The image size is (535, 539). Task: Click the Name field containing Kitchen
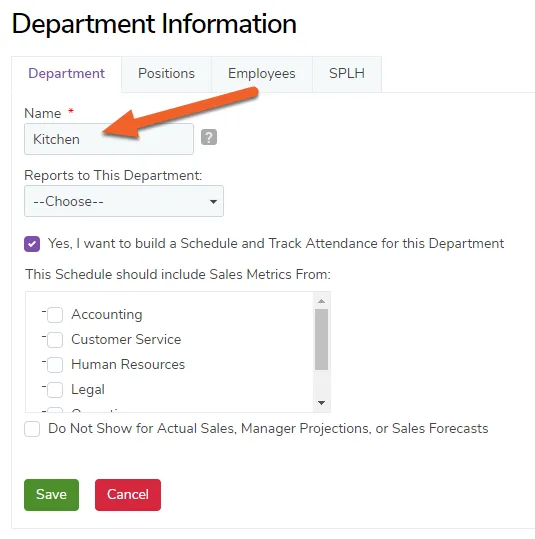click(x=109, y=139)
